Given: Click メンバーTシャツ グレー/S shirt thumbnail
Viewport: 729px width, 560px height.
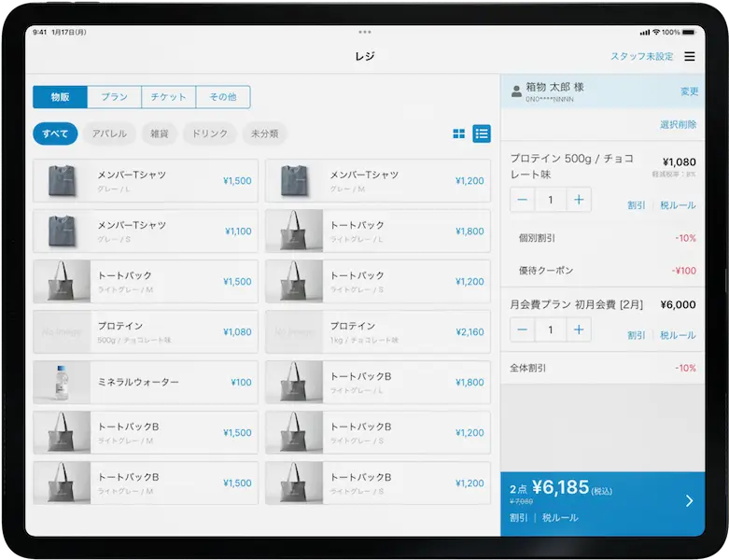Looking at the screenshot, I should click(62, 231).
